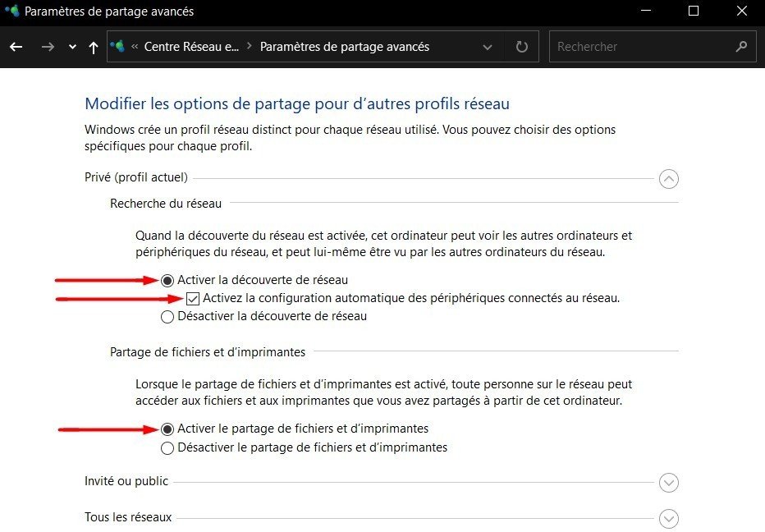Click 'Invité ou public' profile label
The width and height of the screenshot is (765, 532).
tap(126, 481)
